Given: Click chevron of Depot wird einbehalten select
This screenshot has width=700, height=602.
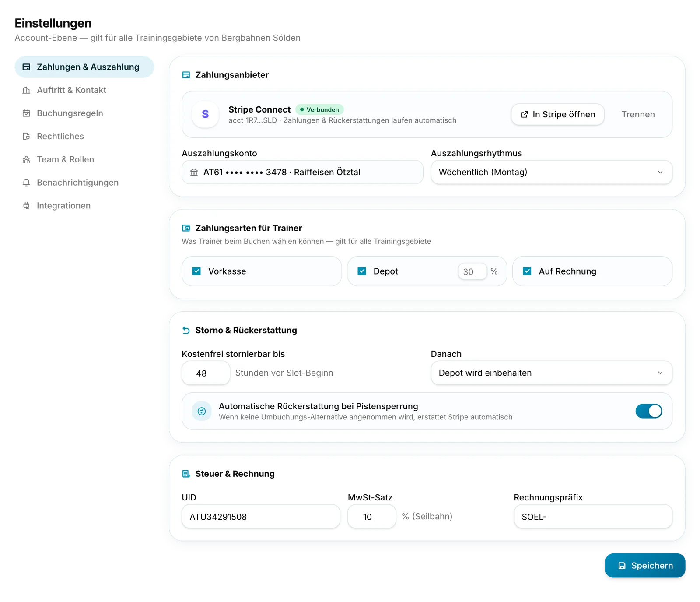Looking at the screenshot, I should (x=660, y=373).
